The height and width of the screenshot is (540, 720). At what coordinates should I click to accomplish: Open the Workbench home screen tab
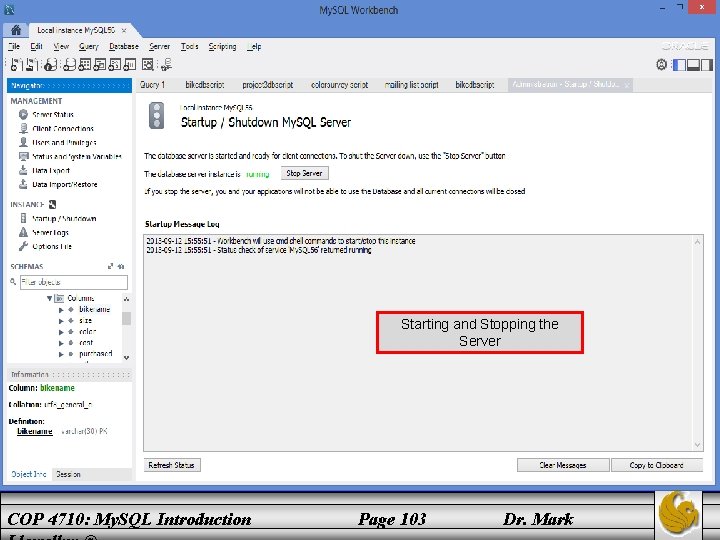16,30
